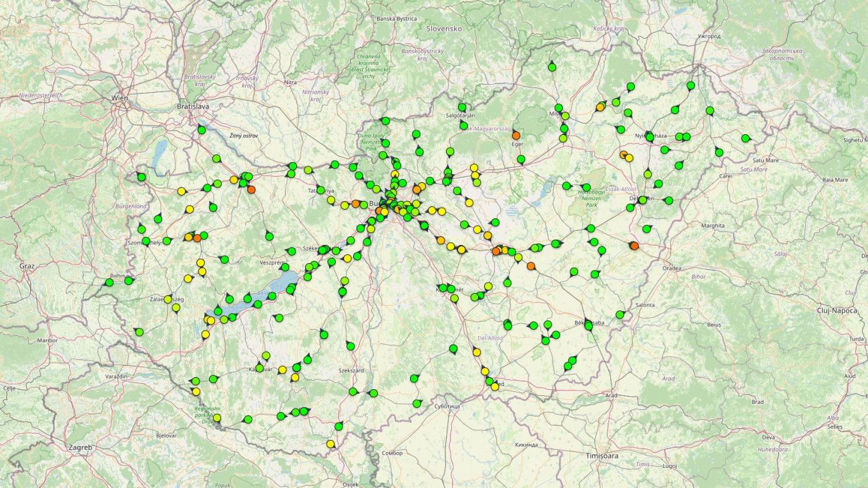Select the yellow marker south of Székesfehérvár
Viewport: 868px width, 488px height.
point(346,258)
